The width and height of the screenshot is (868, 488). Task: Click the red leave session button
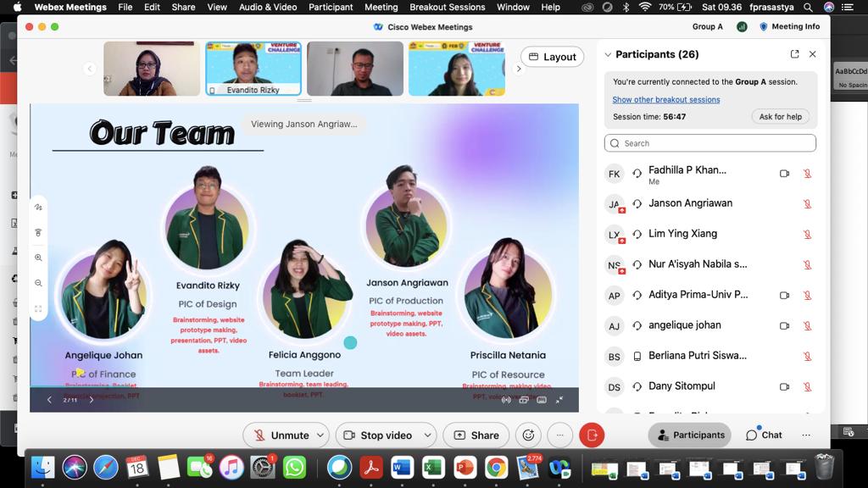tap(592, 435)
